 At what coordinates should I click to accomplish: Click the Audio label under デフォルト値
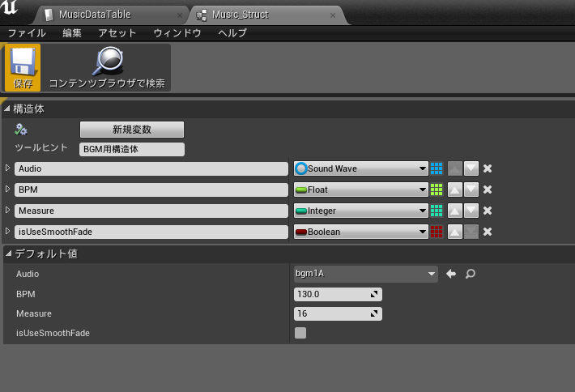coord(28,274)
